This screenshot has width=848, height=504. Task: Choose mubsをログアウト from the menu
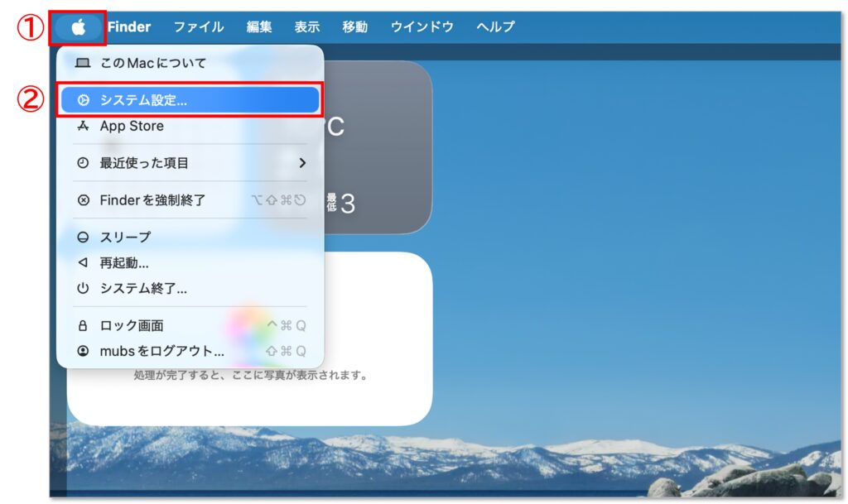click(x=161, y=351)
